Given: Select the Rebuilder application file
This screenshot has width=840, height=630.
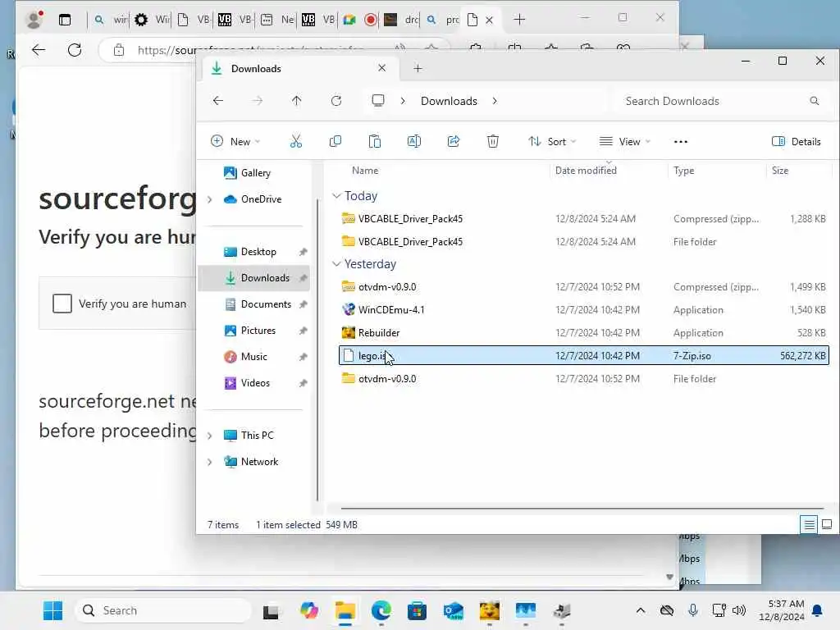Looking at the screenshot, I should click(584, 333).
